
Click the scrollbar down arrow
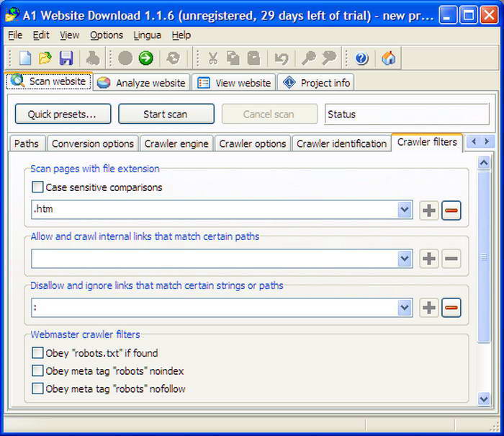484,399
